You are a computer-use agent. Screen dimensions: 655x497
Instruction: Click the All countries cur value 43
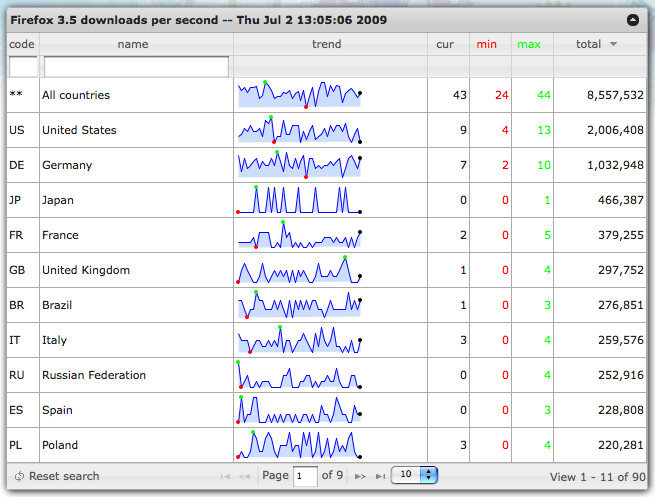pos(460,95)
